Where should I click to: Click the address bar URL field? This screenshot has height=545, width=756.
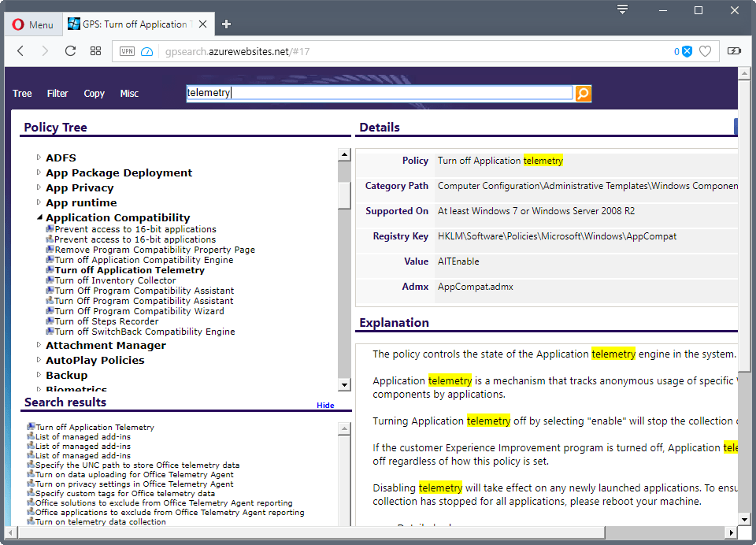tap(417, 52)
